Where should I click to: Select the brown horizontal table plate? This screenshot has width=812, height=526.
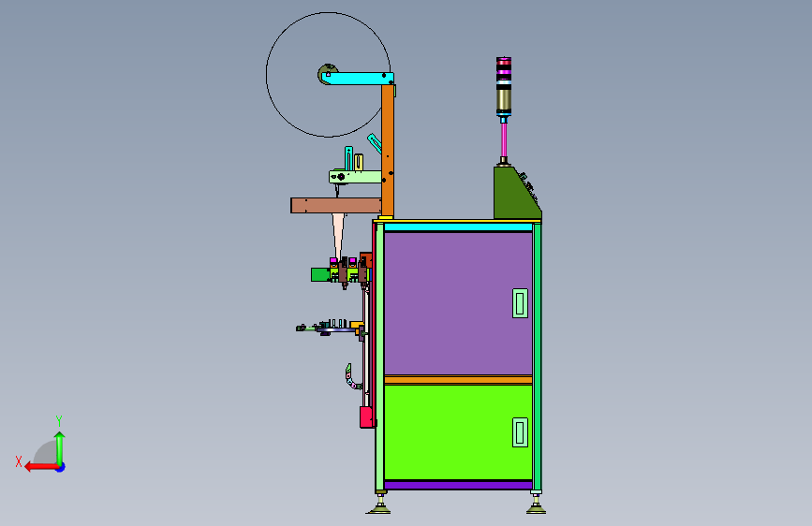coord(336,206)
